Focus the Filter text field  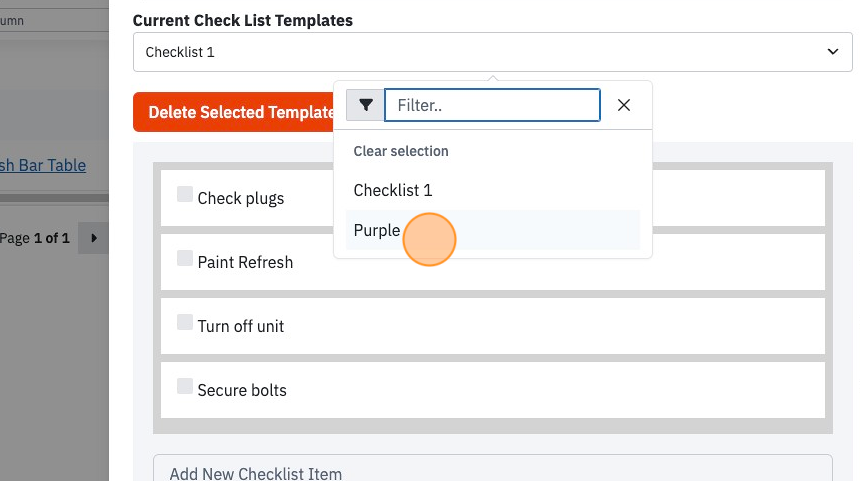click(x=492, y=105)
